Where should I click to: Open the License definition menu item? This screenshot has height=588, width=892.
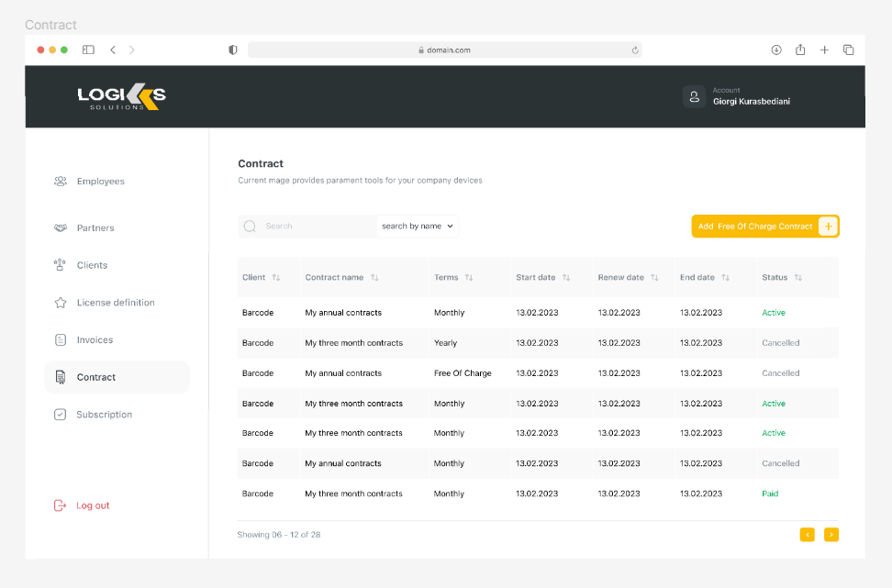[x=115, y=303]
